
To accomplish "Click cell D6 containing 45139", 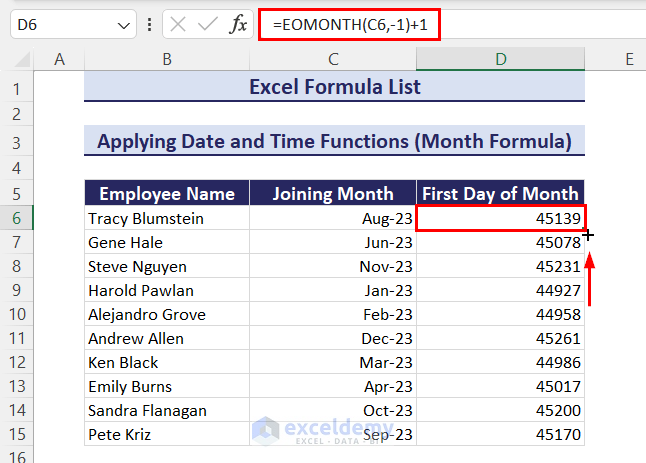I will pyautogui.click(x=500, y=218).
